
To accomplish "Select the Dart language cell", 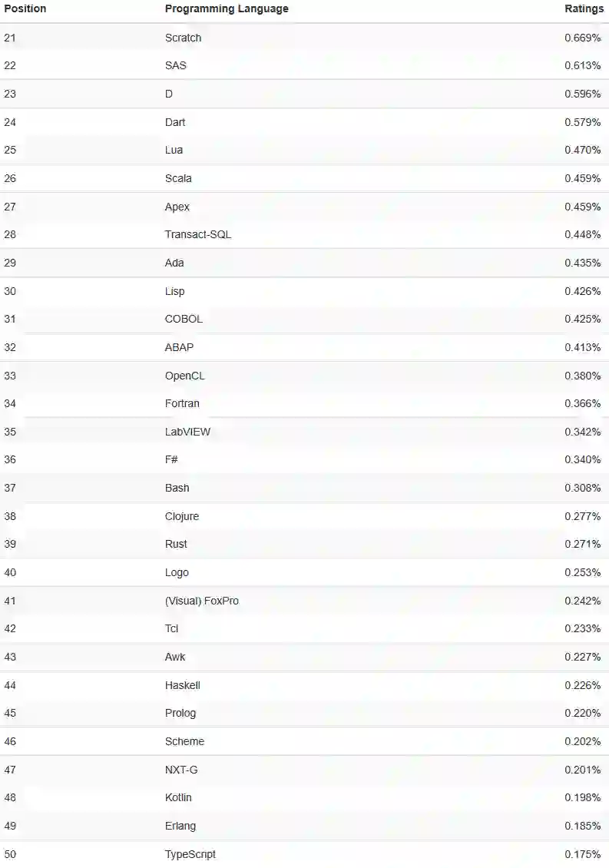I will (174, 122).
